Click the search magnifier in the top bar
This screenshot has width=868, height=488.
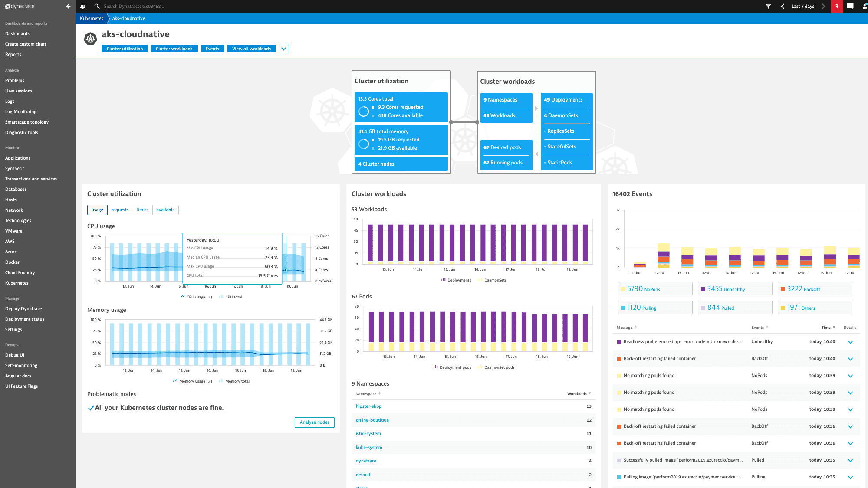pos(97,6)
